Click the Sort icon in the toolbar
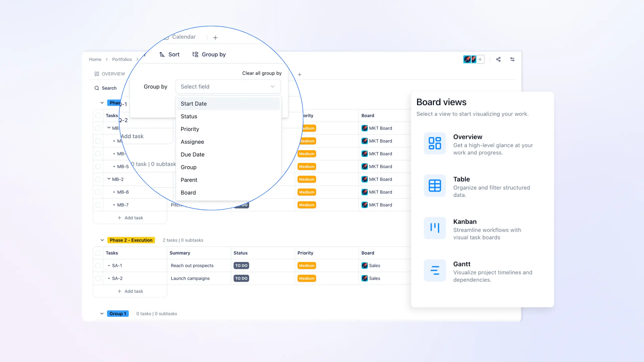Image resolution: width=644 pixels, height=362 pixels. [162, 54]
